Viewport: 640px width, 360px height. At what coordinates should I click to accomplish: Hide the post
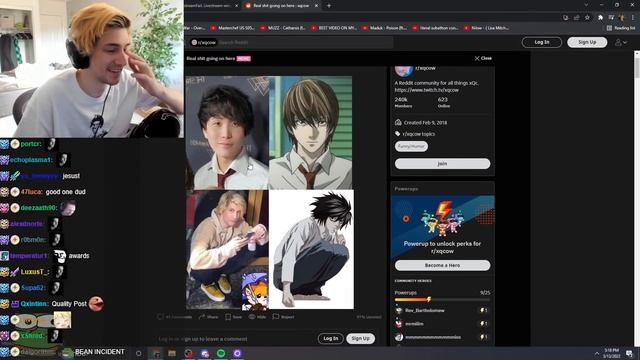tap(258, 317)
